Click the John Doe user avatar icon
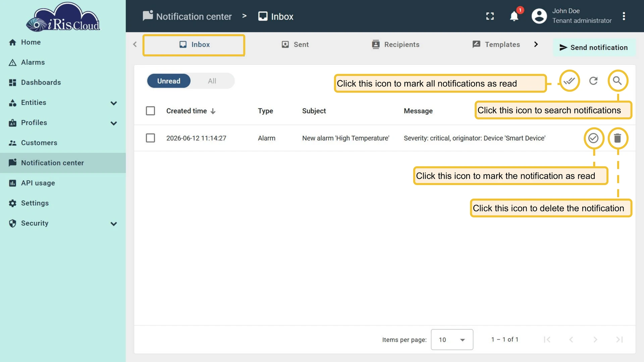This screenshot has height=362, width=644. (x=539, y=16)
